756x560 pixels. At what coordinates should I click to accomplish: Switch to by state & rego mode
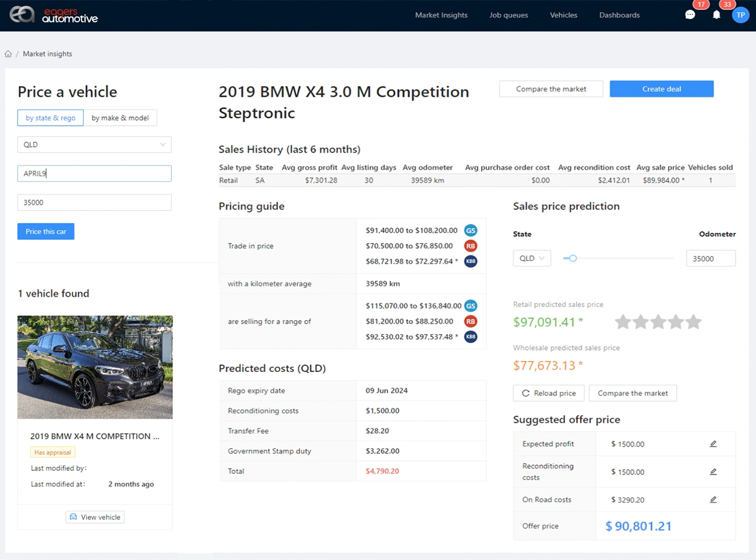(x=51, y=118)
